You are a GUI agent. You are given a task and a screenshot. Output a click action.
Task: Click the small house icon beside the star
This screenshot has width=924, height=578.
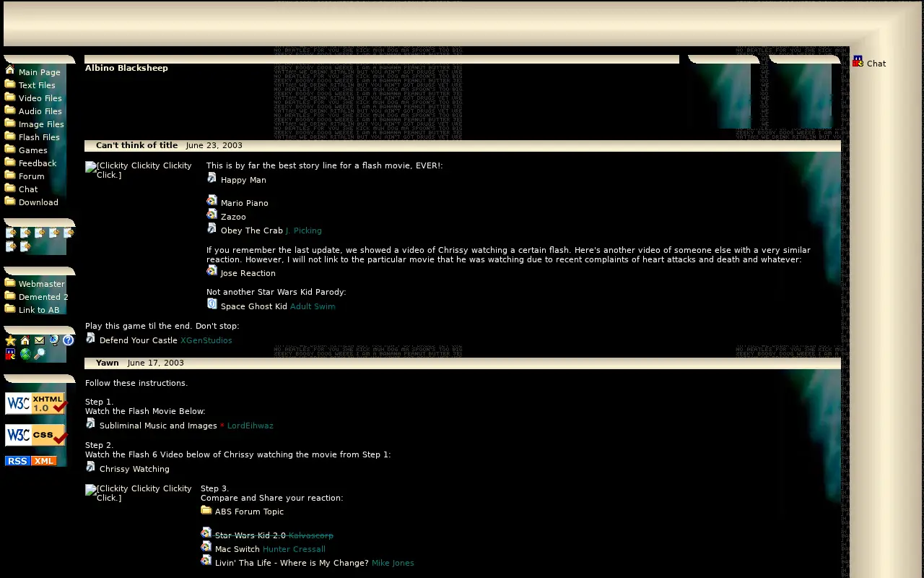click(25, 340)
